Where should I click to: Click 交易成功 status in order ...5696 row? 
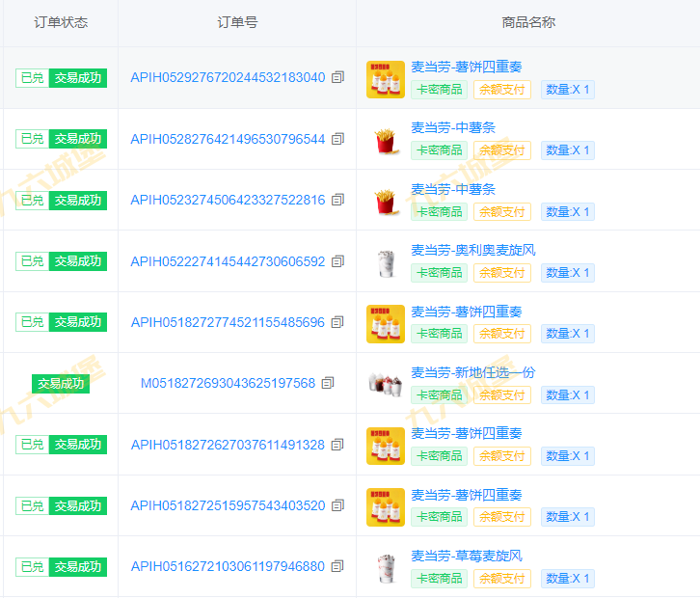tap(78, 322)
